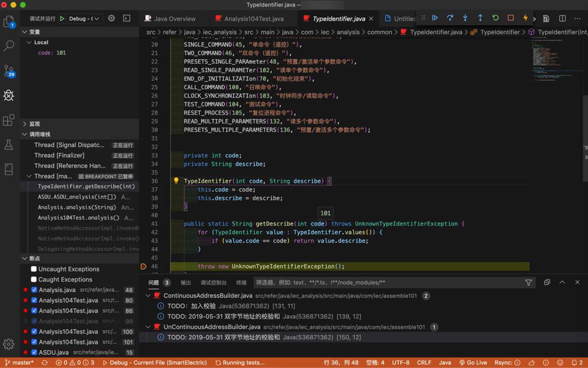Viewport: 588px width, 368px height.
Task: Collapse the ContinuousAddressBuilder.java problems group
Action: coord(149,296)
